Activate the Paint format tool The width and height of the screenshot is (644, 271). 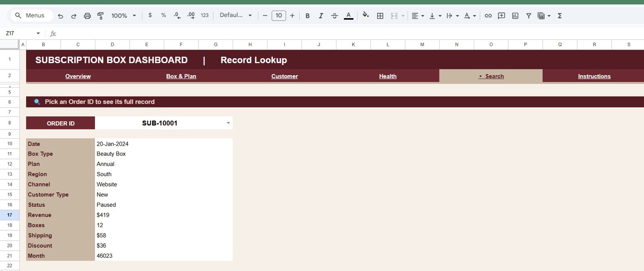point(101,16)
